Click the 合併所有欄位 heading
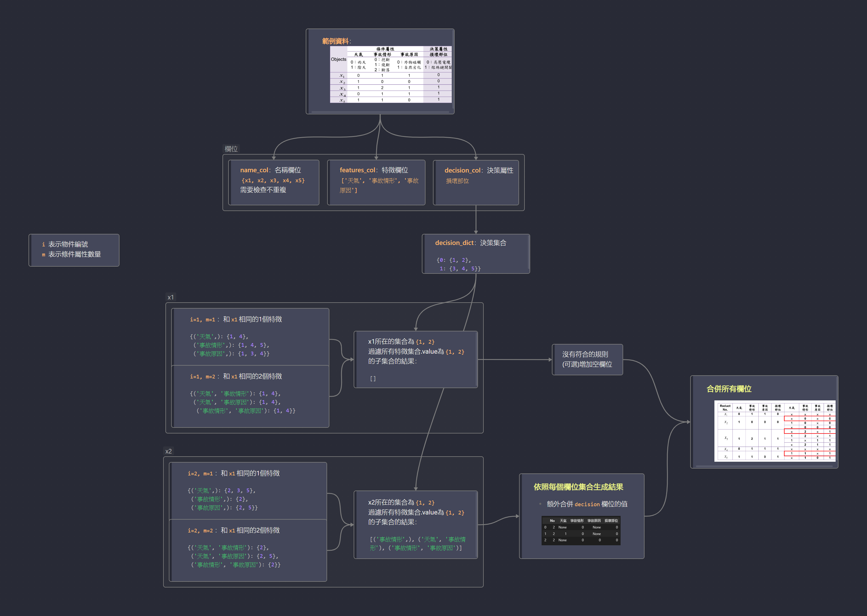 click(x=729, y=389)
